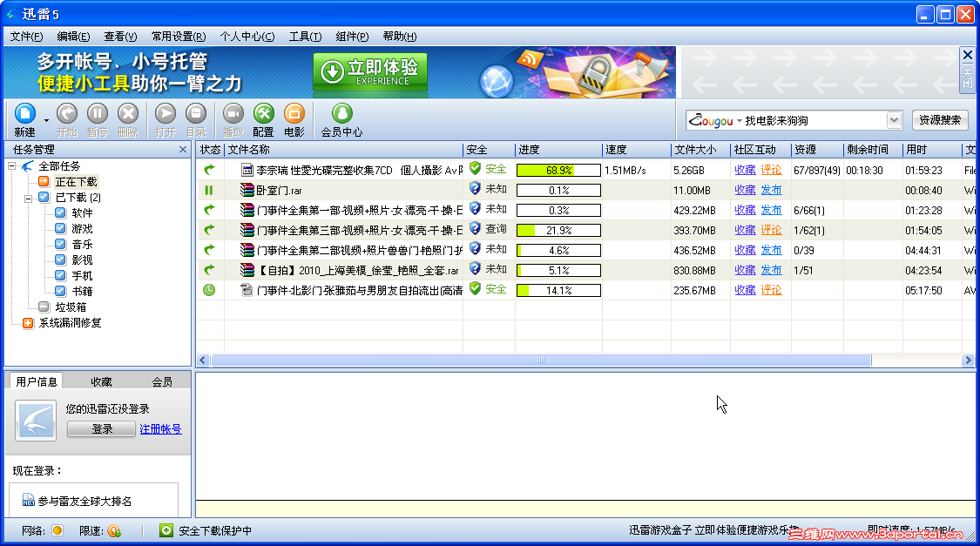Open the 会员中心 member center icon
Viewport: 980px width, 546px height.
pyautogui.click(x=341, y=114)
